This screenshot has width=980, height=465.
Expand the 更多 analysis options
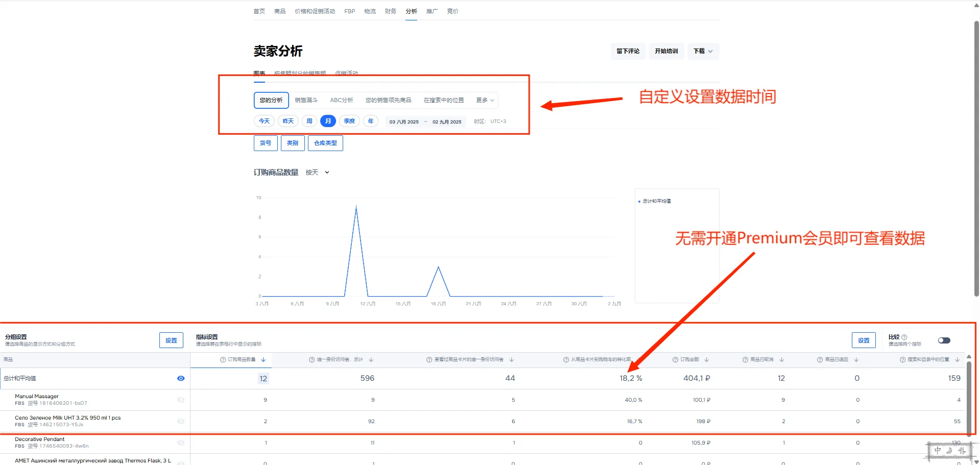[485, 101]
